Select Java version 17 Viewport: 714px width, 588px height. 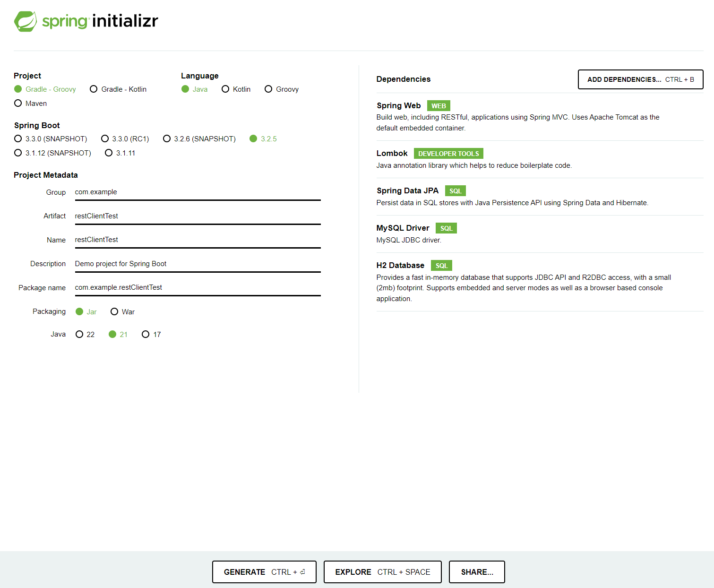[151, 334]
